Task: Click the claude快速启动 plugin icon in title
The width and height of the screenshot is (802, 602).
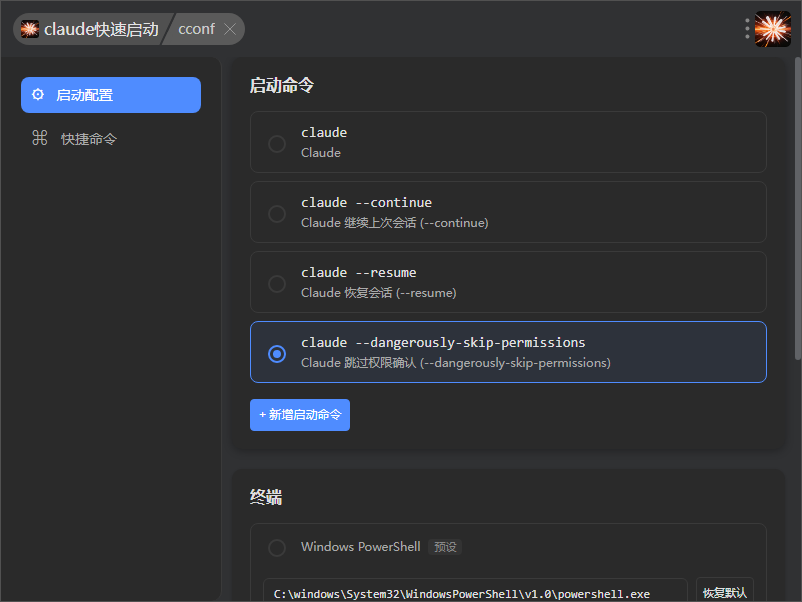Action: point(30,29)
